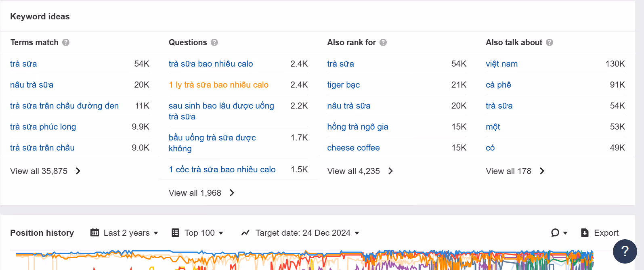Click chevron arrow after View all 1,968
This screenshot has height=270, width=644.
pos(232,193)
